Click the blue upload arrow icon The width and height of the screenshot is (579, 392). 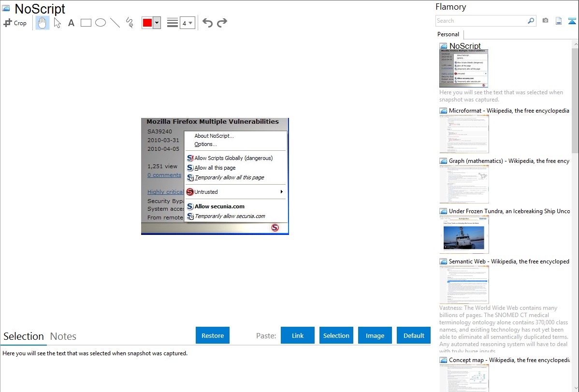click(x=572, y=21)
